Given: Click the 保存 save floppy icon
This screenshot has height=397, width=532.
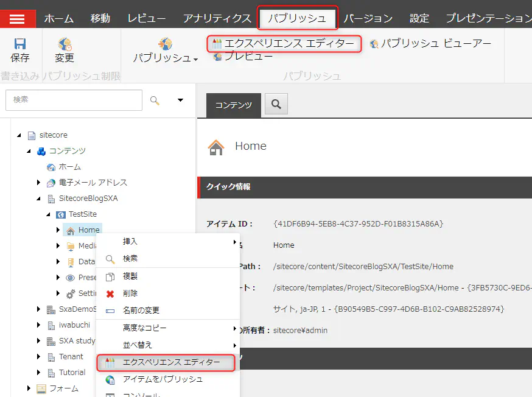Looking at the screenshot, I should 20,44.
